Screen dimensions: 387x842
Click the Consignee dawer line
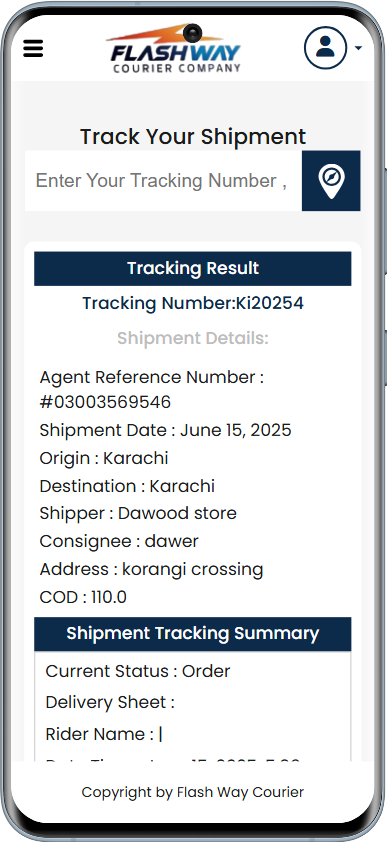pos(119,541)
